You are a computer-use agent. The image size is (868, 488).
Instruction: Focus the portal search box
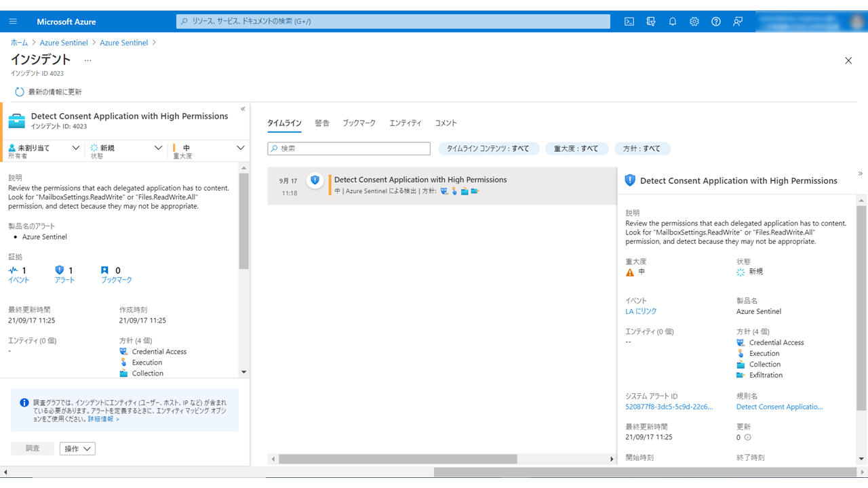pyautogui.click(x=393, y=22)
